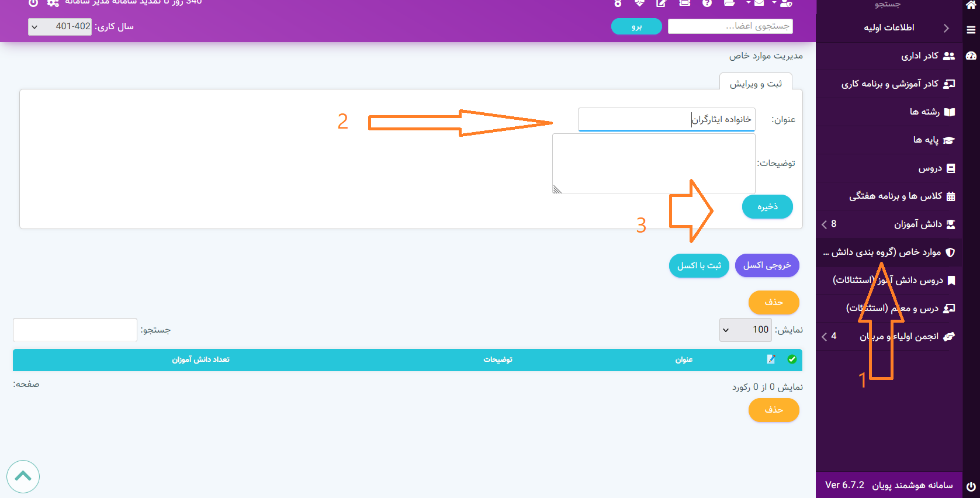
Task: Click the عنوان title input field
Action: point(667,119)
